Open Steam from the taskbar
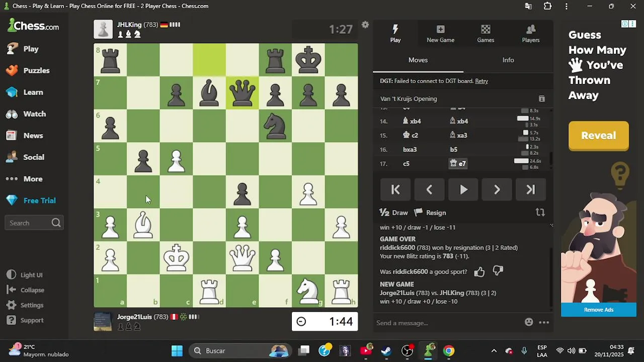Screen dimensions: 644x362 click(386, 350)
